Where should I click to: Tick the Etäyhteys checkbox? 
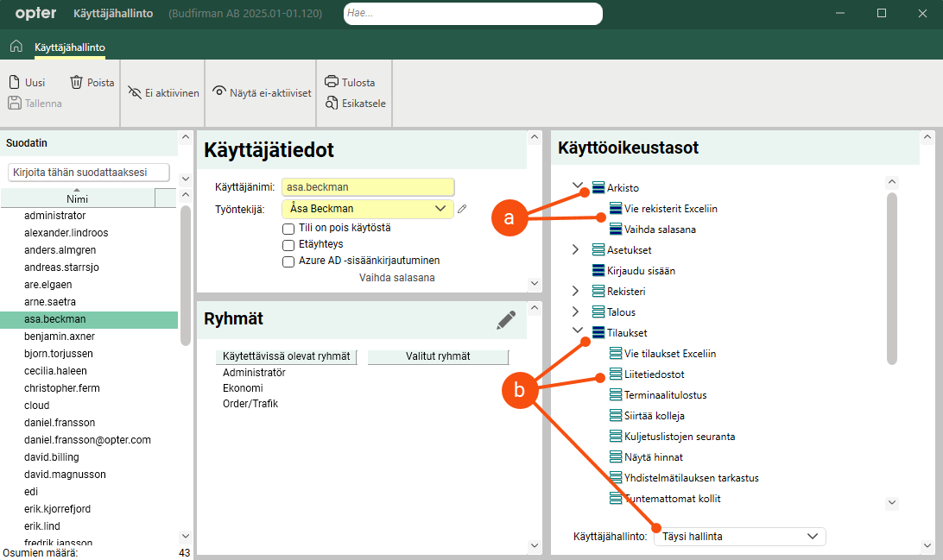pos(289,245)
